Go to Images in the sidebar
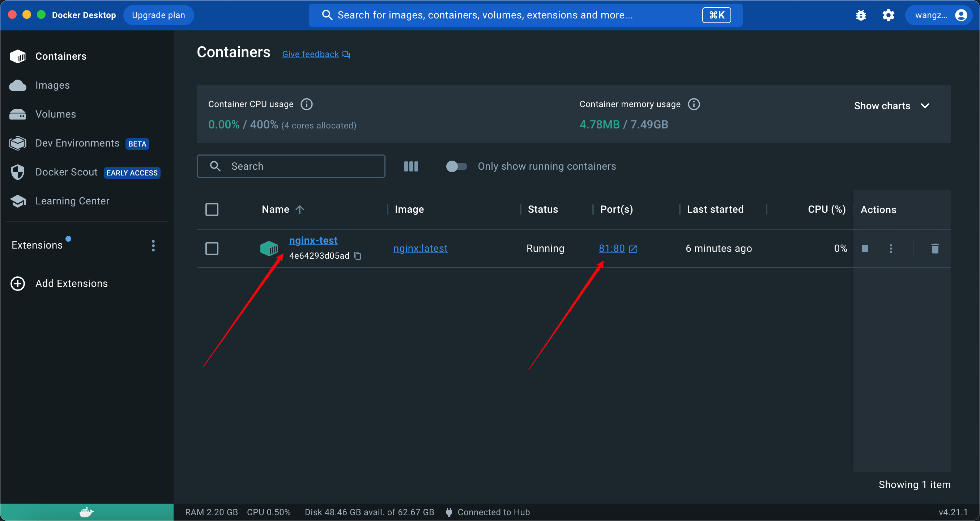The height and width of the screenshot is (521, 980). click(x=52, y=85)
